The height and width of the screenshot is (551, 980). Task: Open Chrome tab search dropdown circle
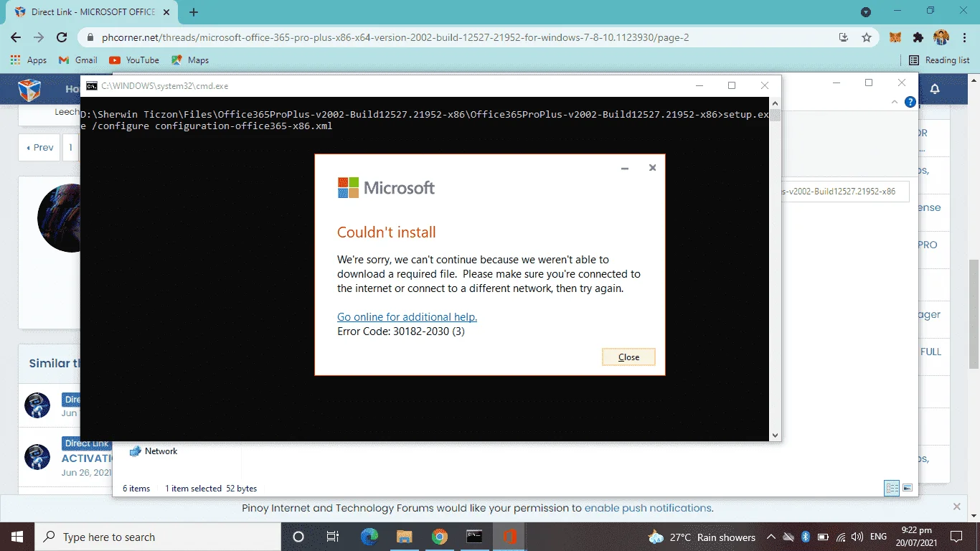[x=866, y=11]
